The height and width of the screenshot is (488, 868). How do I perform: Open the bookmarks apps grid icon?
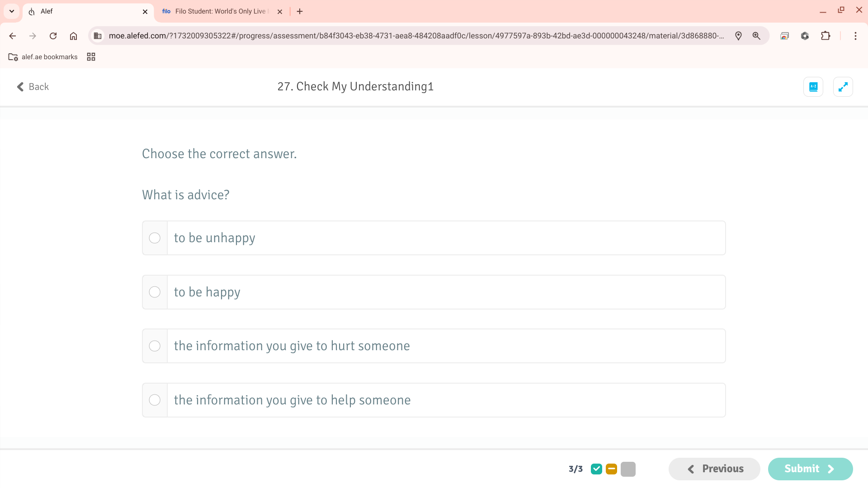(x=91, y=57)
